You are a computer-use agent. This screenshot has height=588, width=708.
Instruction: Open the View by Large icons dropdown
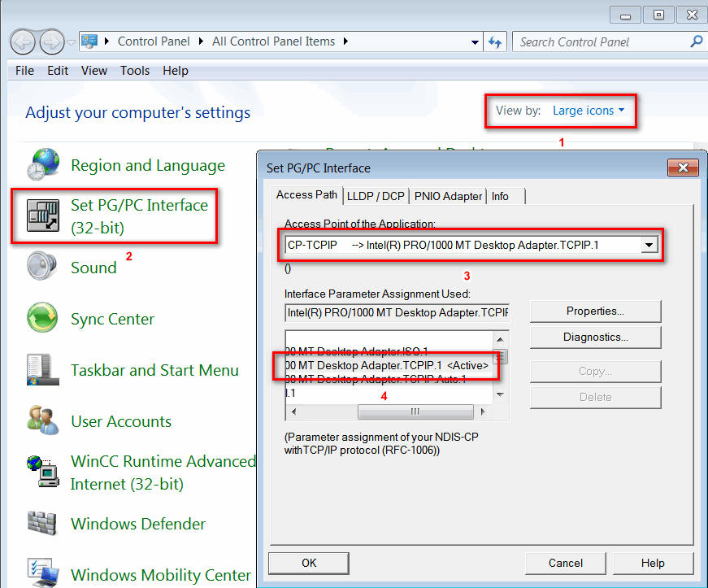coord(589,111)
